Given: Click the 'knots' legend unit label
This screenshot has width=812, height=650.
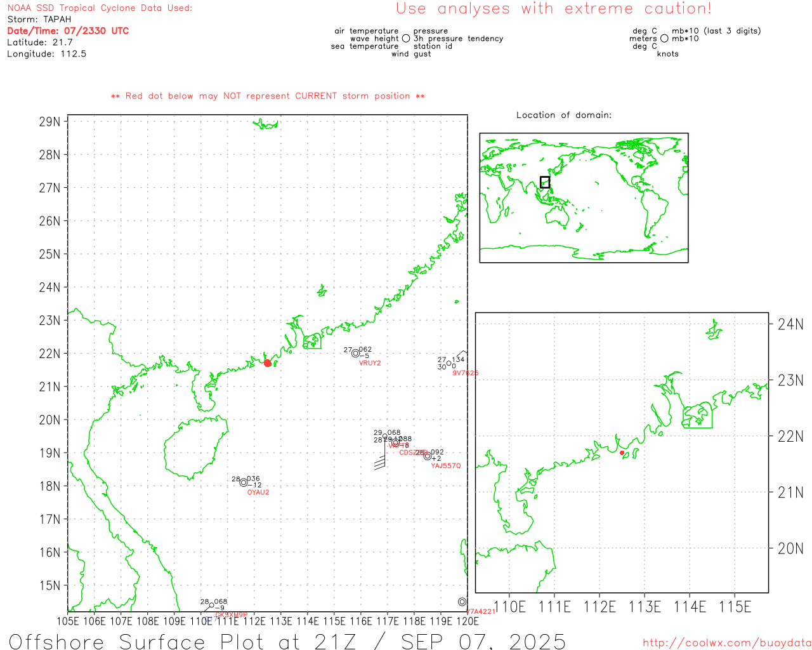Looking at the screenshot, I should coord(668,54).
